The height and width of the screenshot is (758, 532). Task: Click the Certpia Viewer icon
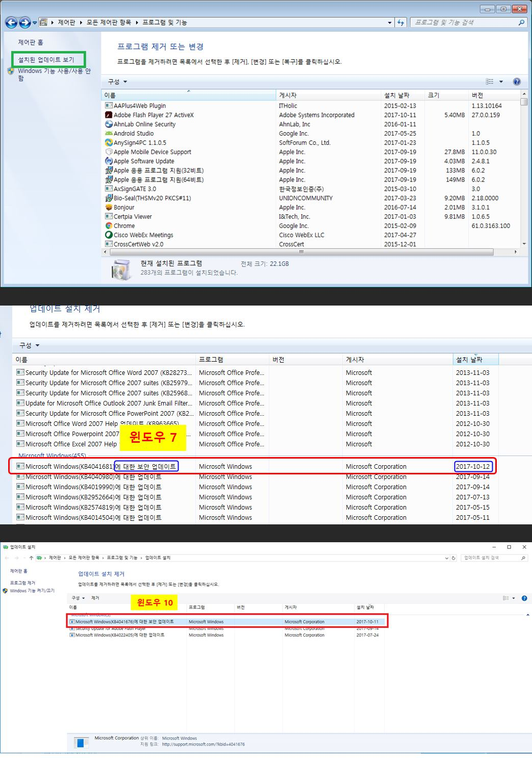109,216
